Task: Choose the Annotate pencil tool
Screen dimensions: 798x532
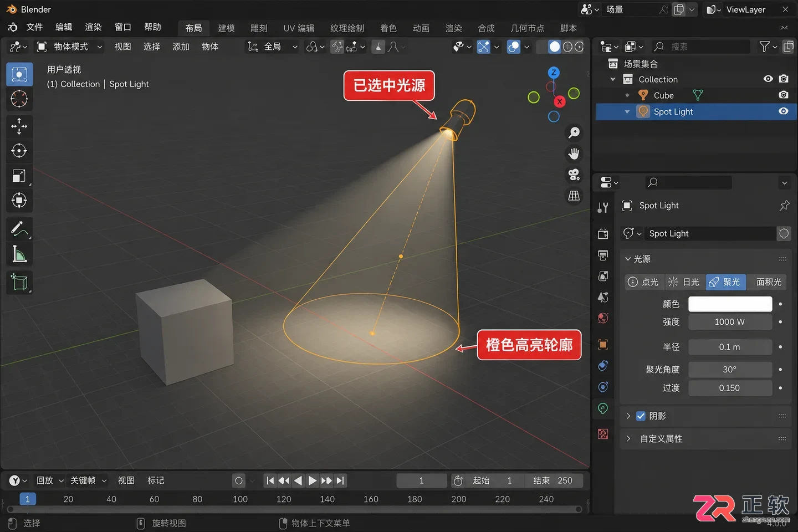Action: point(19,228)
